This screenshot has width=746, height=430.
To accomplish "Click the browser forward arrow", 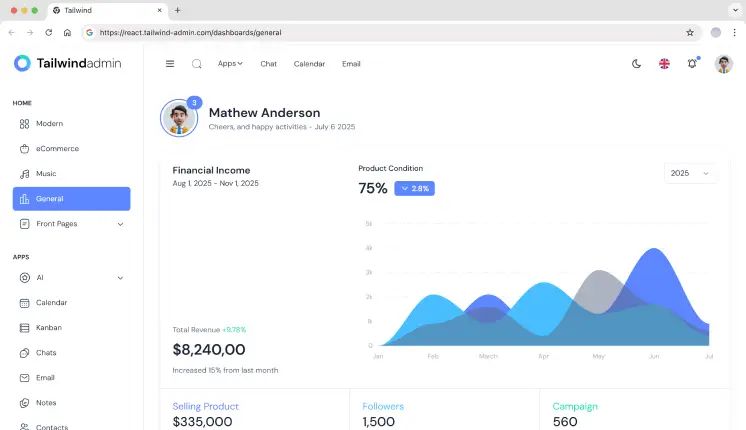I will (x=30, y=32).
